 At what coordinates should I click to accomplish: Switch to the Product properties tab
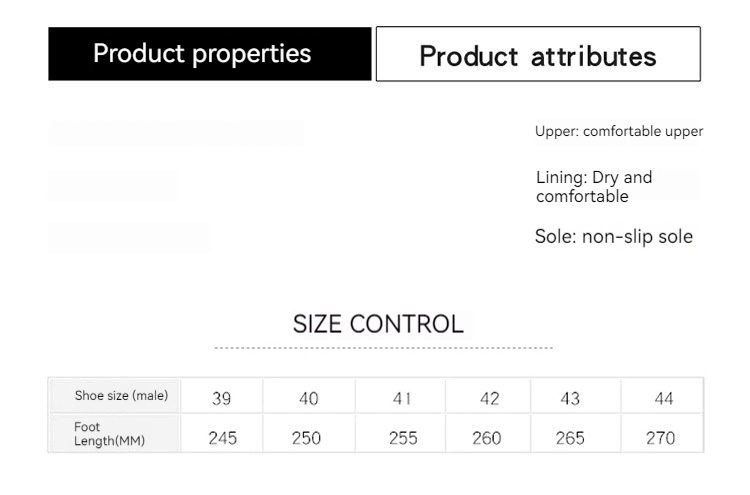click(x=202, y=54)
